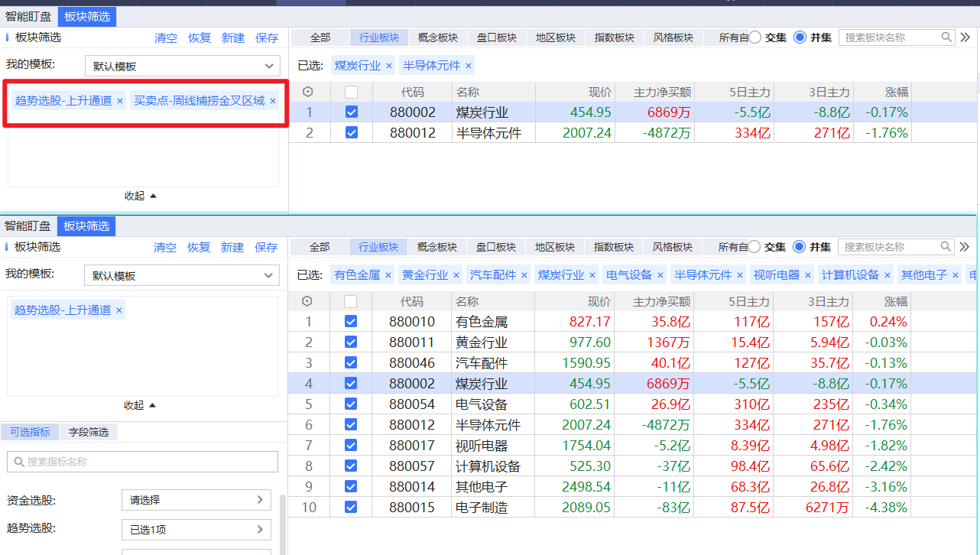This screenshot has width=980, height=555.
Task: Click 清空 in the upper filter panel
Action: 165,37
